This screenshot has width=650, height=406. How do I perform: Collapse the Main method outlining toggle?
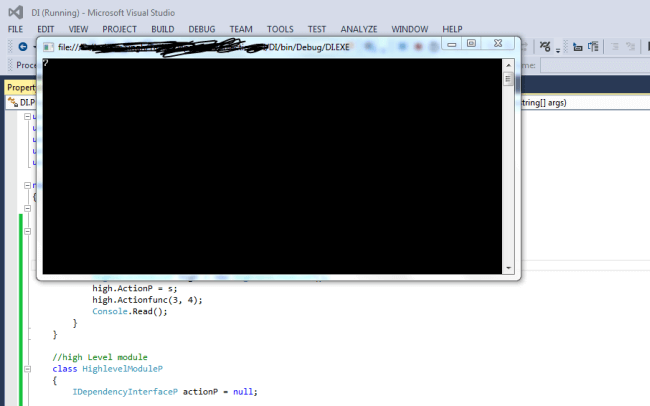coord(27,231)
